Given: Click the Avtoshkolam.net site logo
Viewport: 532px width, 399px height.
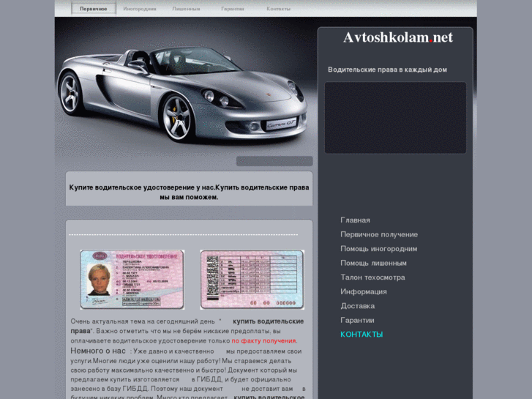Looking at the screenshot, I should (x=397, y=37).
